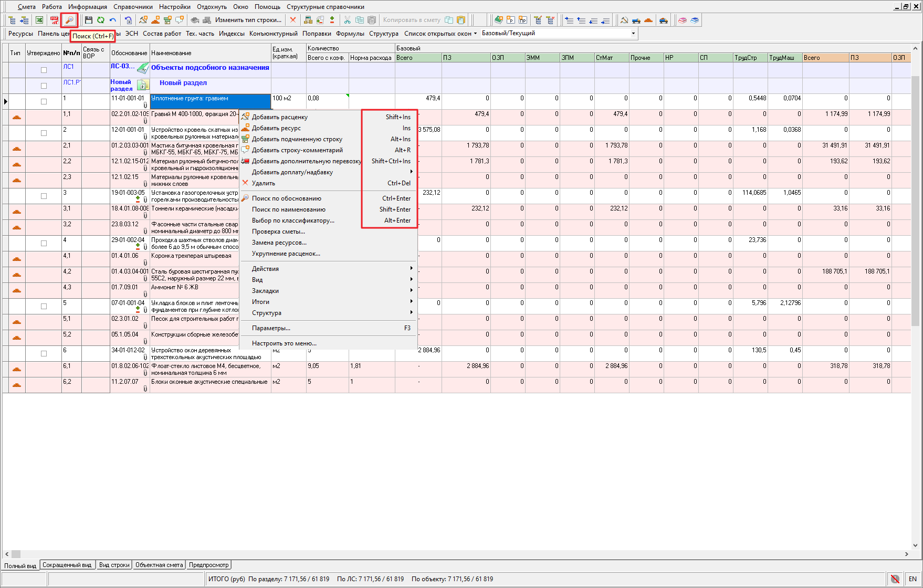Viewport: 923px width, 588px height.
Task: Expand the Список открытых окон dropdown
Action: pyautogui.click(x=440, y=34)
